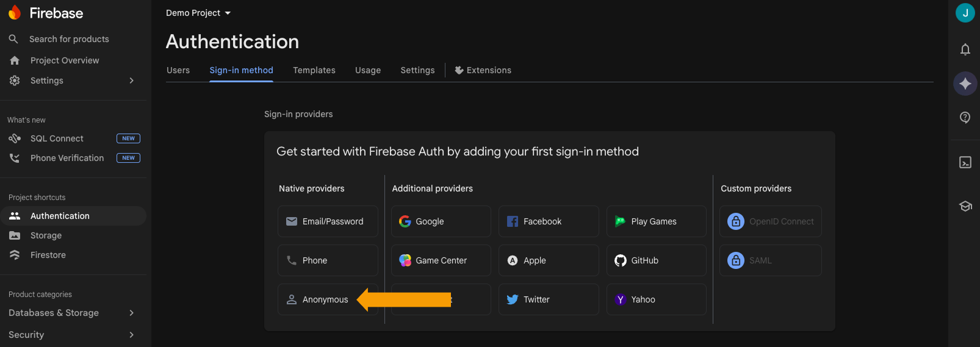Choose the GitHub provider
This screenshot has height=347, width=980.
(657, 260)
